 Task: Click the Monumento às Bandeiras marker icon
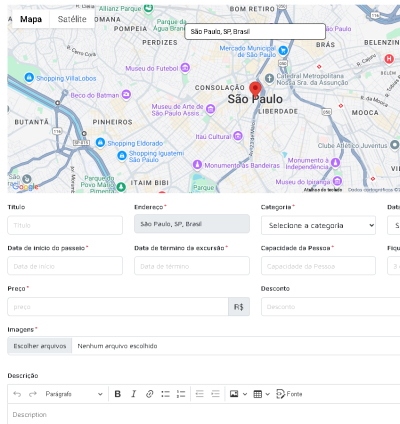click(x=197, y=164)
